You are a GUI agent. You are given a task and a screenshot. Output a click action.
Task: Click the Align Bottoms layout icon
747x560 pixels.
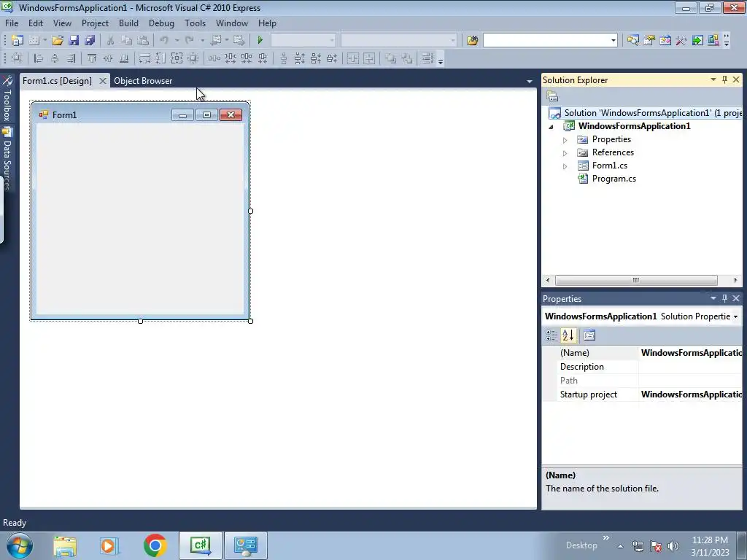pyautogui.click(x=124, y=58)
